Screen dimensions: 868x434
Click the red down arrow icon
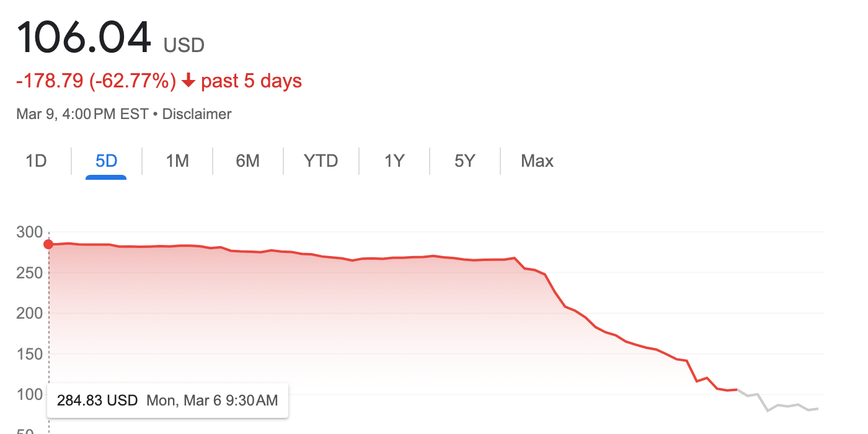(x=188, y=81)
